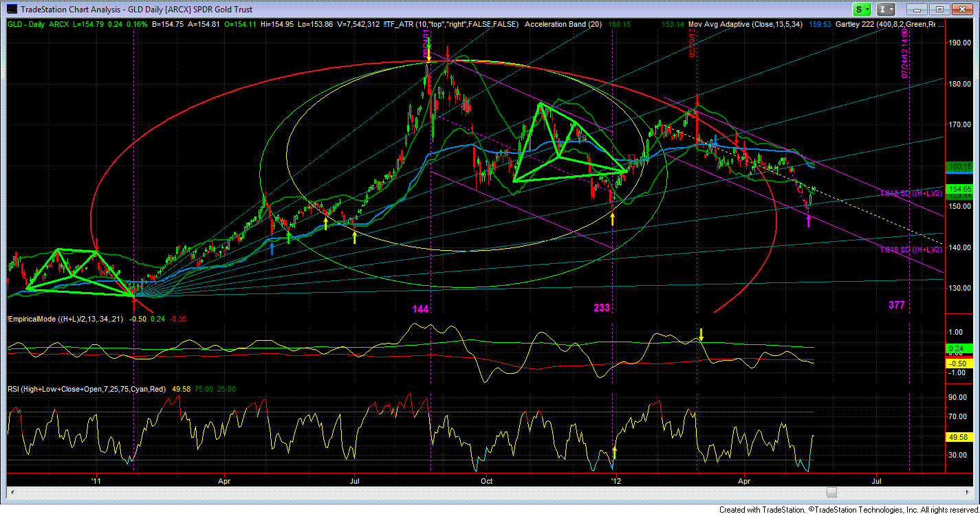Click the '-1.00' EmpiricalMode axis label
980x514 pixels.
coord(958,373)
